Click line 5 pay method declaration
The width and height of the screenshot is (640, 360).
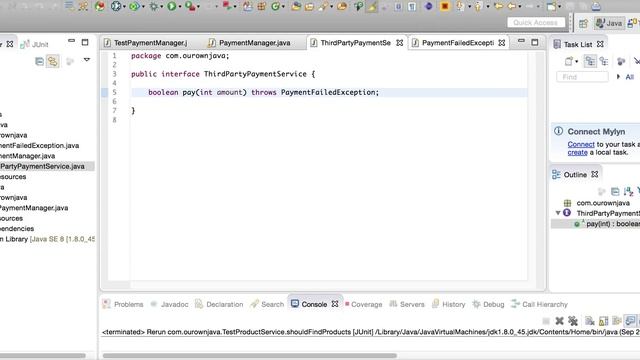[x=263, y=92]
